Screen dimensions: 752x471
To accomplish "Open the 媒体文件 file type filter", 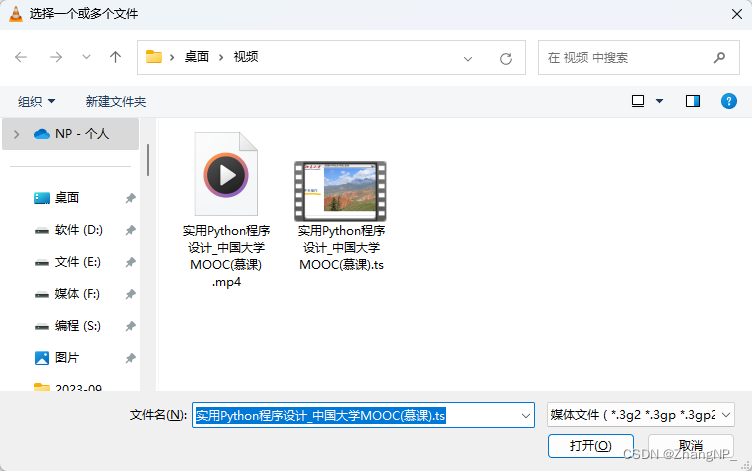I will (x=641, y=415).
